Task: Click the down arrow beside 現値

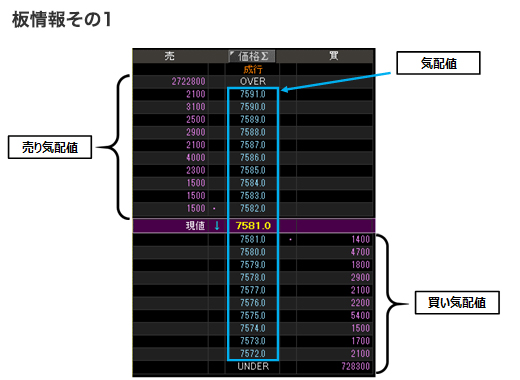Action: [x=217, y=226]
